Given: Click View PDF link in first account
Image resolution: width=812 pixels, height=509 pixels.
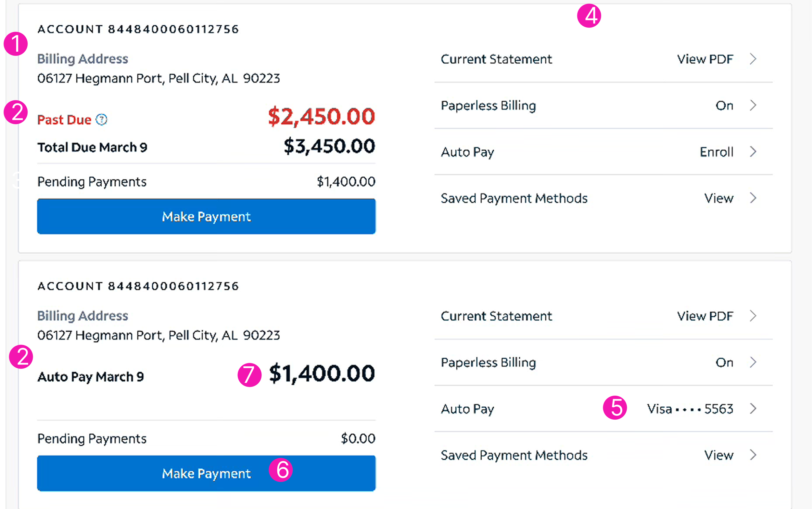Looking at the screenshot, I should tap(705, 59).
